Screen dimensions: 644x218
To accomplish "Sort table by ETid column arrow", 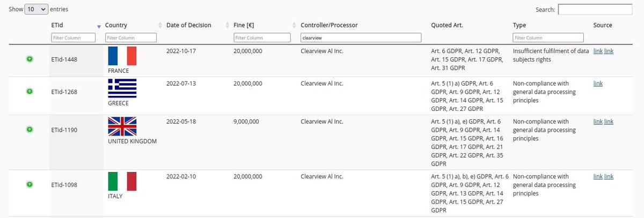I will pyautogui.click(x=99, y=26).
